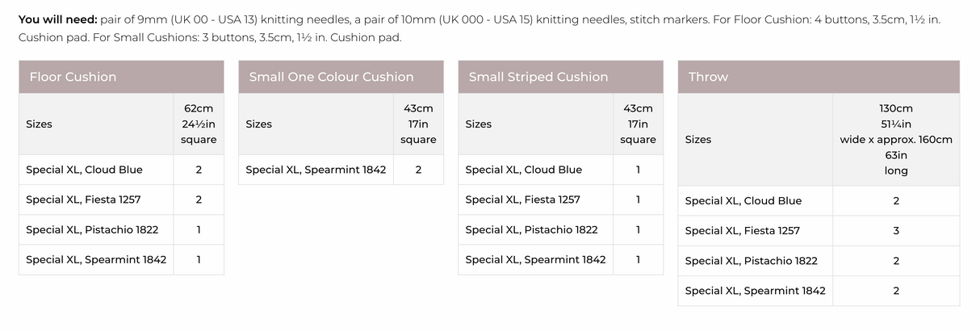Click the 62cm square size cell
This screenshot has height=332, width=980.
coord(199,124)
